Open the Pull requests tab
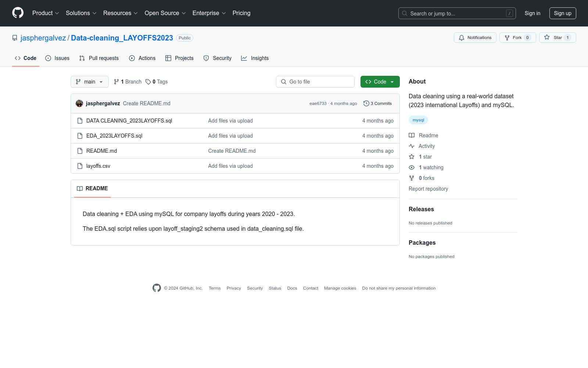 point(99,58)
